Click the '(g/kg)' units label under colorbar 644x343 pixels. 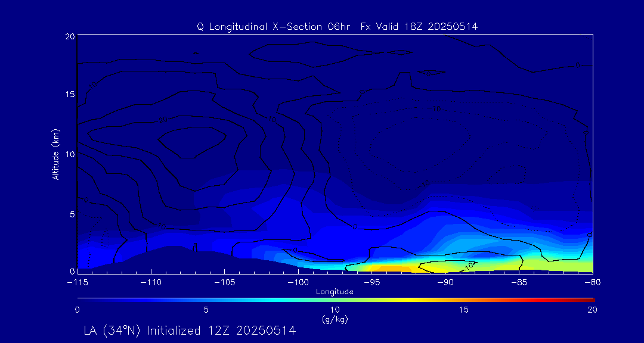coord(335,319)
